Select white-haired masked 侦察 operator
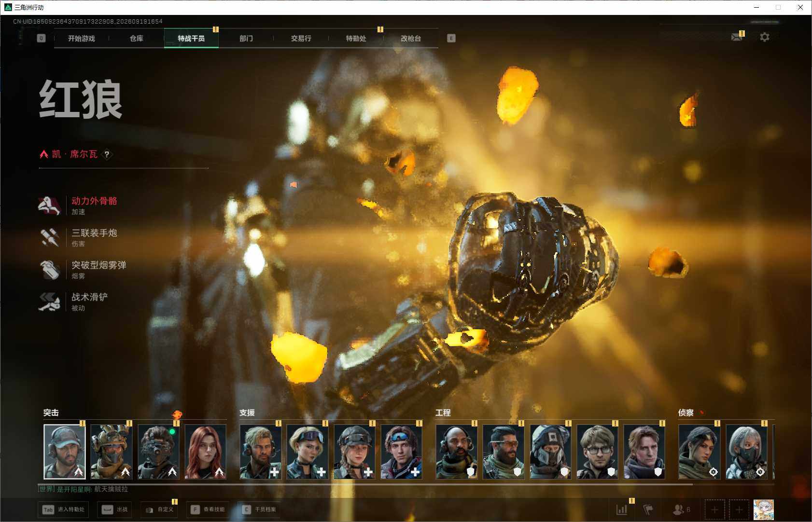This screenshot has height=522, width=812. 746,452
